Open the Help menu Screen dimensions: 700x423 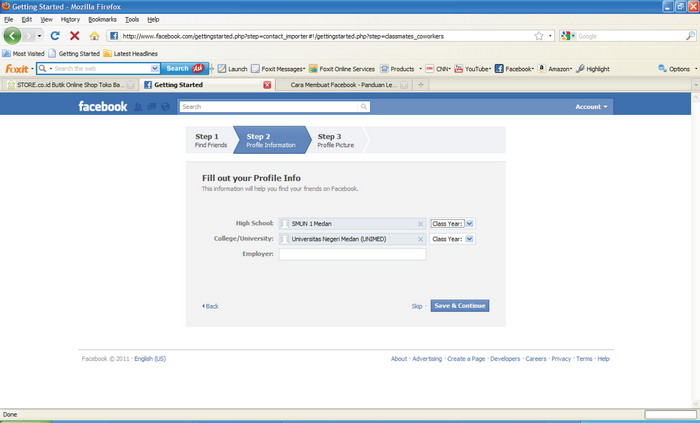pyautogui.click(x=153, y=20)
